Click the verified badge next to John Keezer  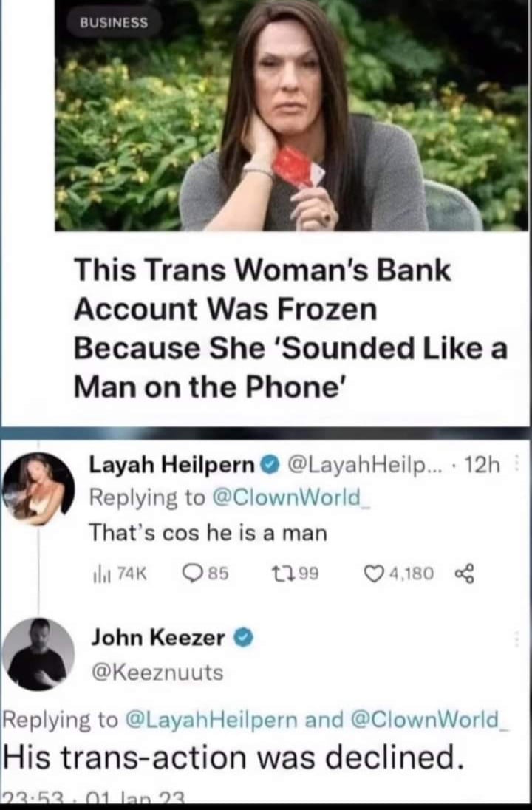[244, 639]
